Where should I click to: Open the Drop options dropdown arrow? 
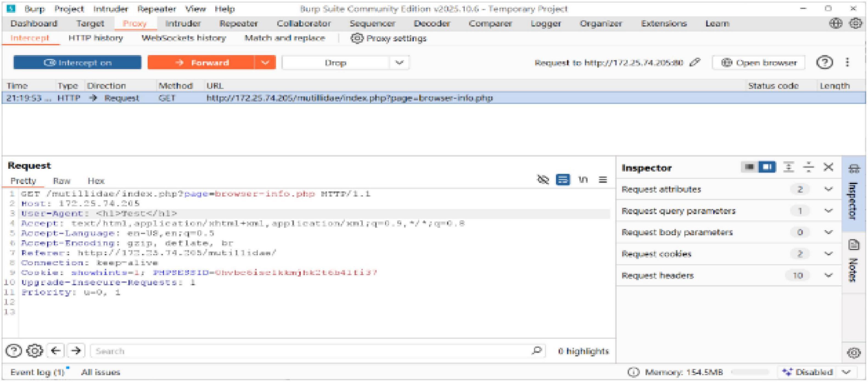pyautogui.click(x=399, y=63)
